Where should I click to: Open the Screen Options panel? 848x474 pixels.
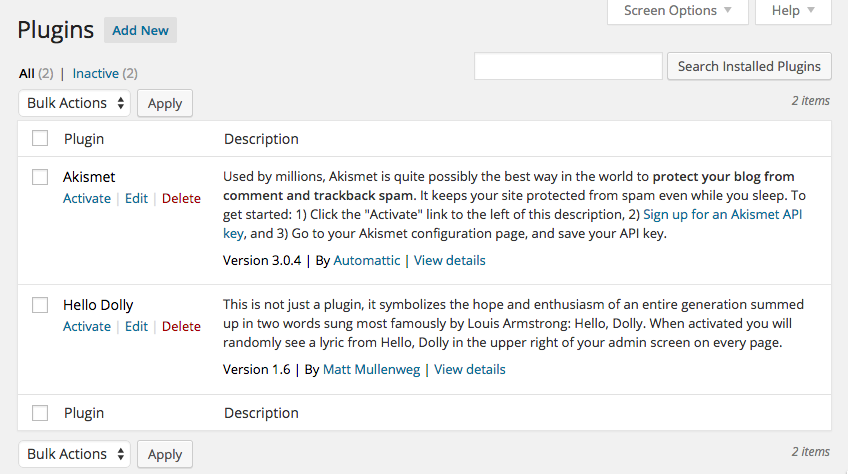click(x=678, y=11)
